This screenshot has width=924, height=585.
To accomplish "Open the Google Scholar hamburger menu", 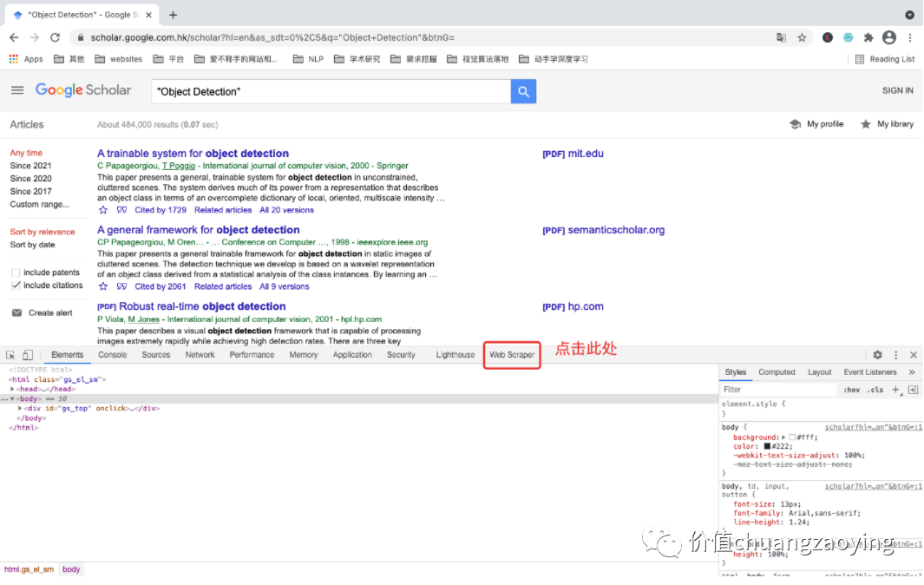I will pyautogui.click(x=17, y=90).
